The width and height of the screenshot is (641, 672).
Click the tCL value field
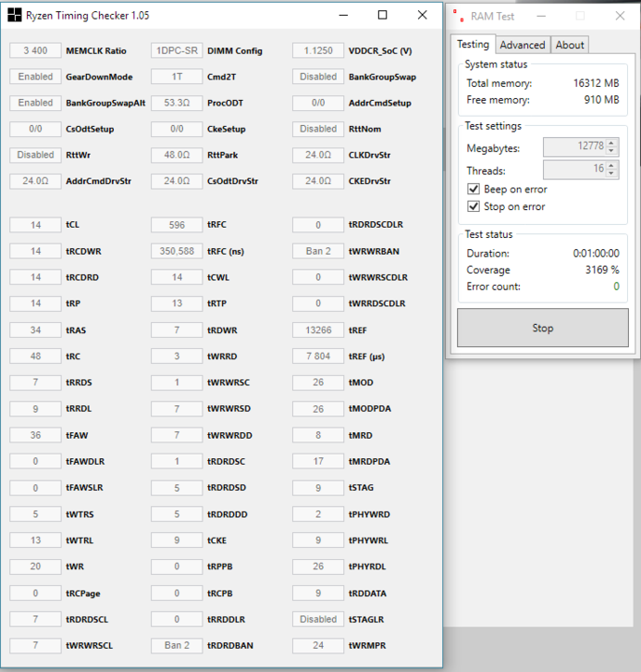35,225
